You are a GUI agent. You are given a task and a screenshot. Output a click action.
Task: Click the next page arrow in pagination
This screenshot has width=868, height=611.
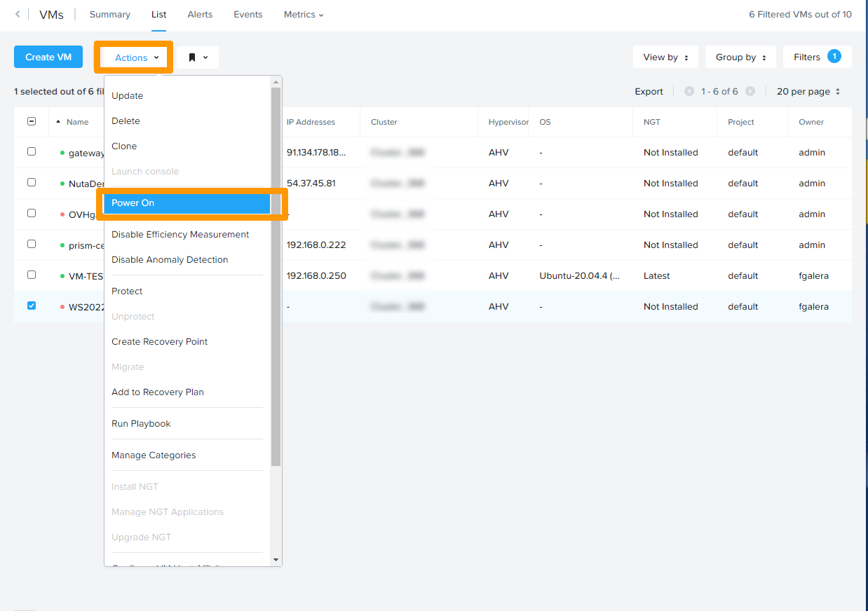[x=750, y=91]
